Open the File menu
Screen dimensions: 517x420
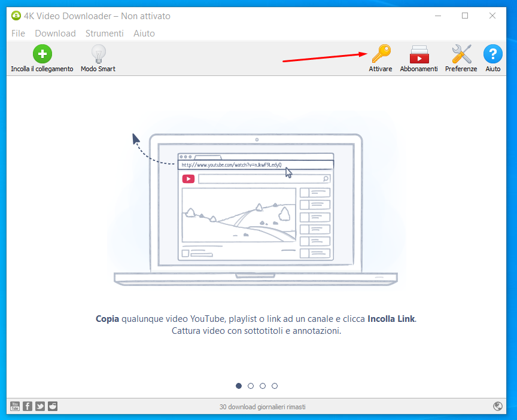point(18,34)
